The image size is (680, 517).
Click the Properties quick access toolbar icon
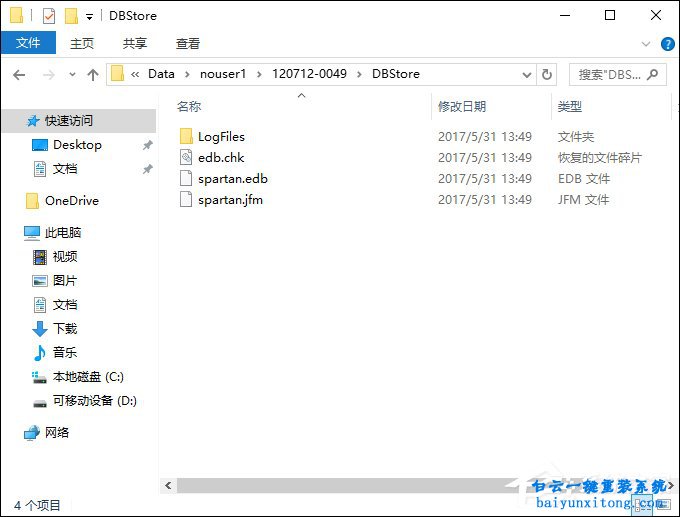[49, 16]
